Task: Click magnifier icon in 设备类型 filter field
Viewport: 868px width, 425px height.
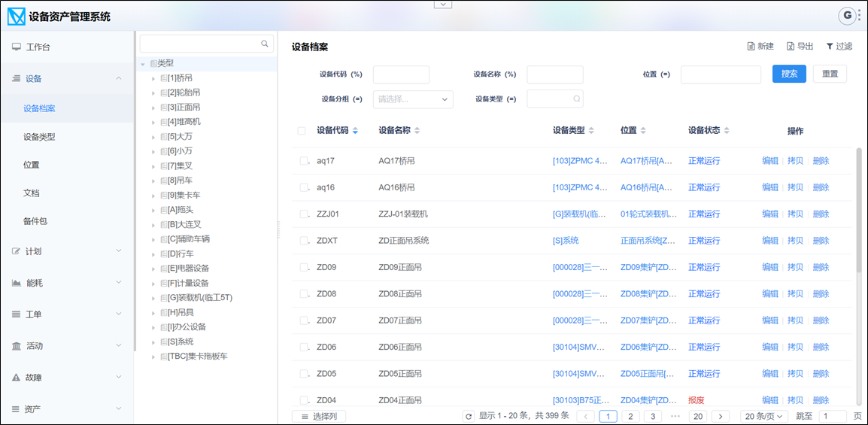Action: click(577, 99)
